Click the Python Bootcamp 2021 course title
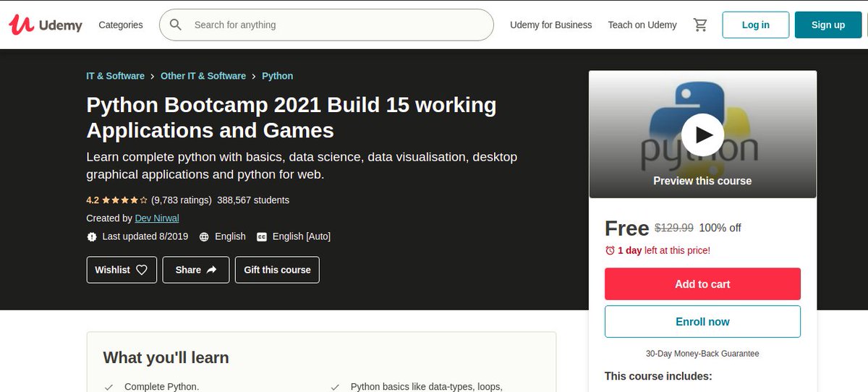This screenshot has height=392, width=868. (292, 117)
